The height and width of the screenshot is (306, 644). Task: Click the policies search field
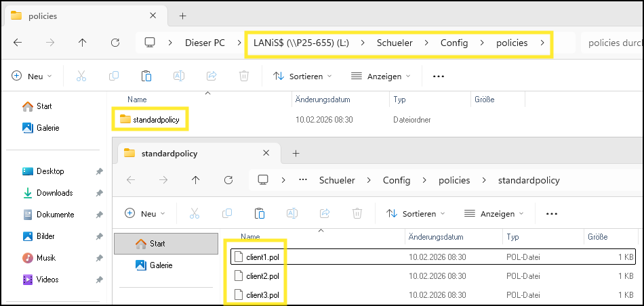pos(610,43)
